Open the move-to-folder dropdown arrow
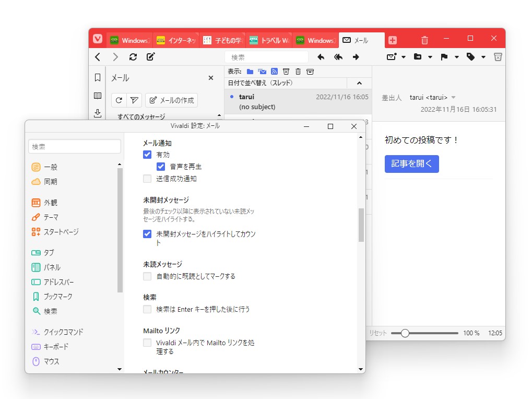The height and width of the screenshot is (399, 532). [x=430, y=56]
